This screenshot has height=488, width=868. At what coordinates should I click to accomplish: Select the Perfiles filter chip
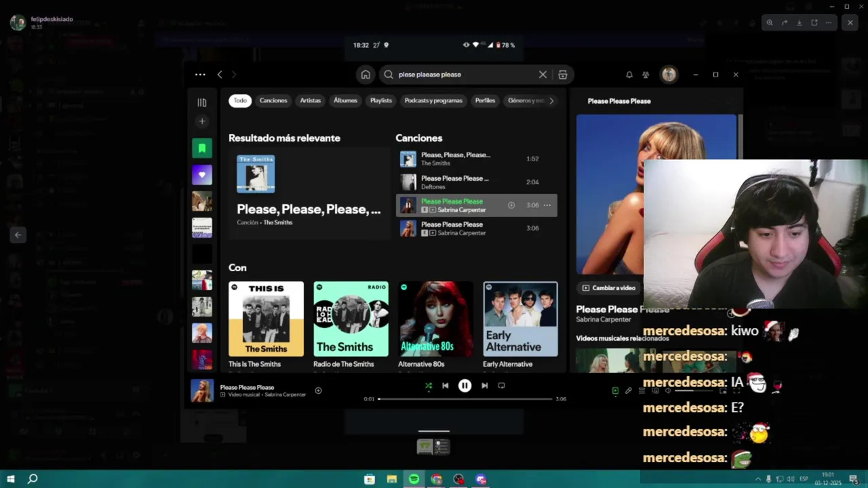485,100
